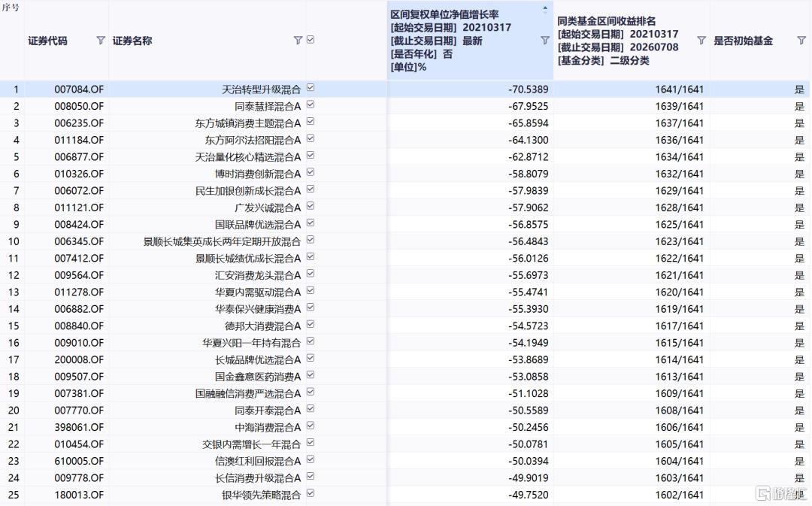Image resolution: width=812 pixels, height=506 pixels.
Task: Open filter icon for 同类基金区间收益排名 column
Action: 701,41
